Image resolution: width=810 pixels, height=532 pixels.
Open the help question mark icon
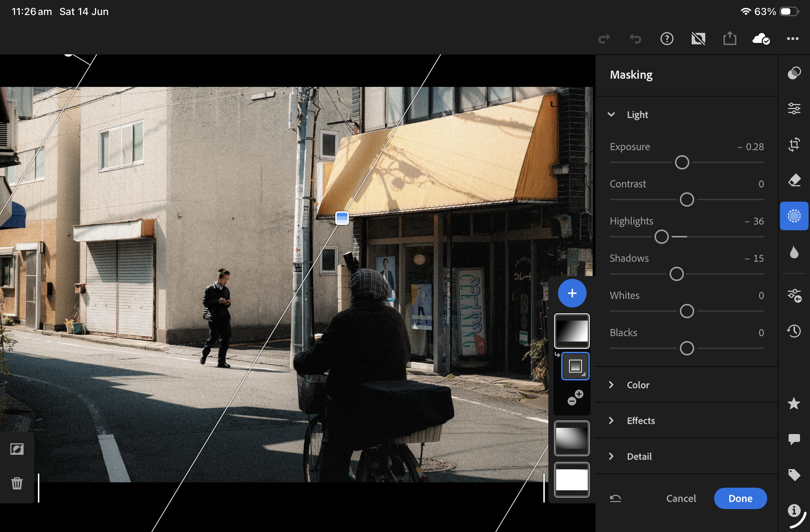(x=667, y=38)
